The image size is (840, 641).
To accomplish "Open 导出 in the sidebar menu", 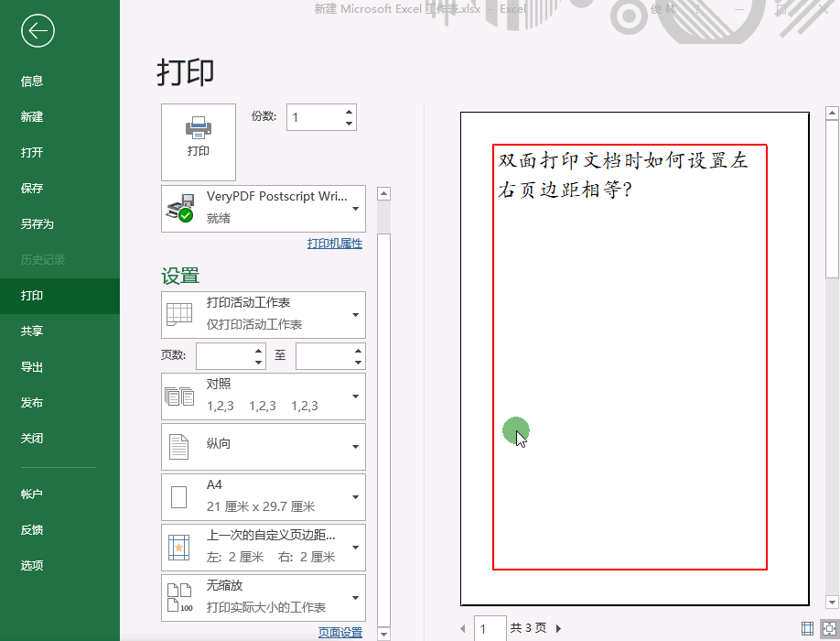I will [32, 367].
